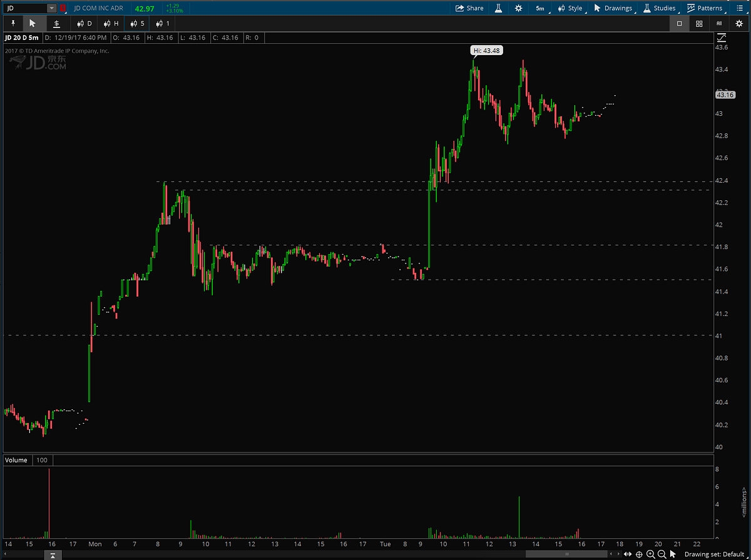Click the red alert icon next to the symbol box

63,8
